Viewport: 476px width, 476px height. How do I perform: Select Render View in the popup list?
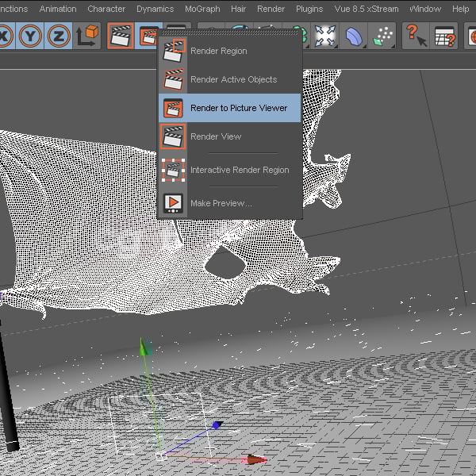pos(216,136)
